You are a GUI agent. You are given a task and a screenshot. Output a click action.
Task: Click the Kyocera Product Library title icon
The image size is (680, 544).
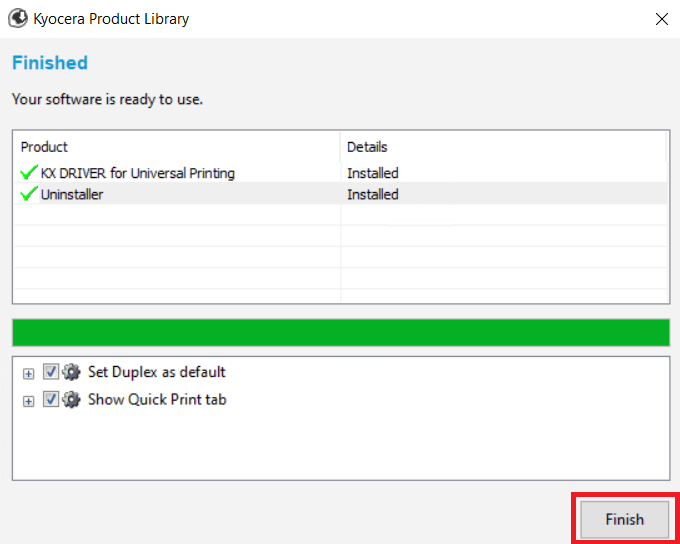(x=18, y=19)
